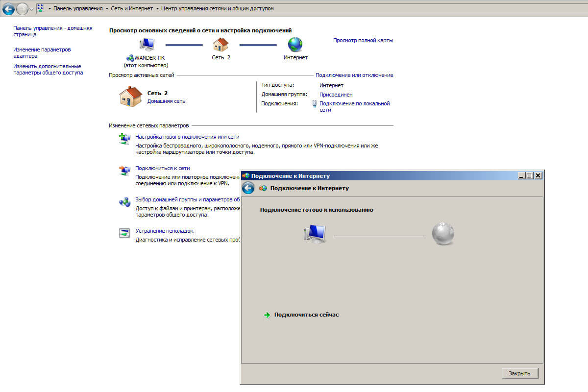Viewport: 588px width, 392px height.
Task: Click the icon next to Подключиться к сети
Action: (124, 170)
